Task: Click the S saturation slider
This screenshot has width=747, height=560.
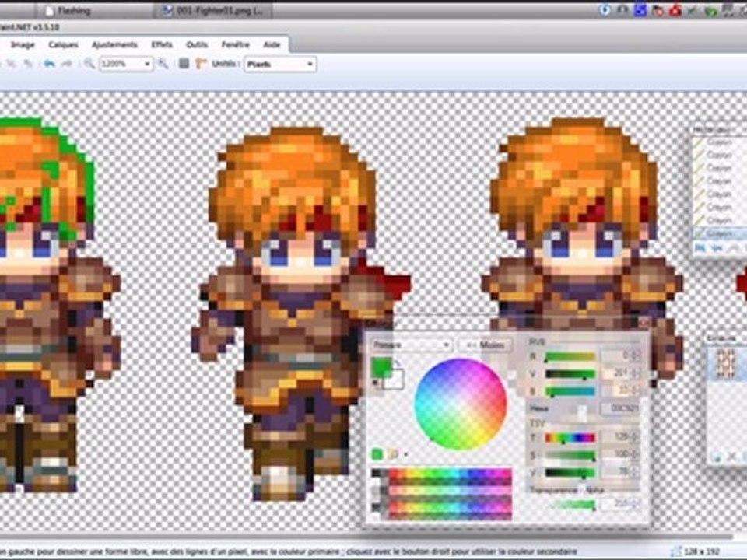Action: pyautogui.click(x=570, y=455)
